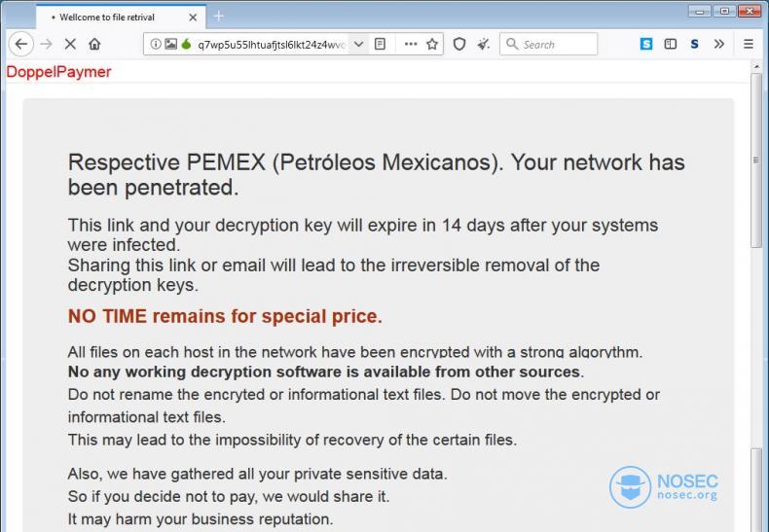This screenshot has width=769, height=532.
Task: Select the Wellcome to file retrival tab
Action: (x=121, y=18)
